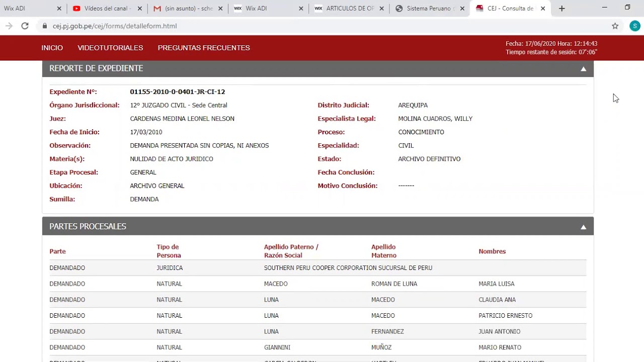Select DEMANDA PRESENTADA SIN COPIAS observation

pyautogui.click(x=199, y=146)
